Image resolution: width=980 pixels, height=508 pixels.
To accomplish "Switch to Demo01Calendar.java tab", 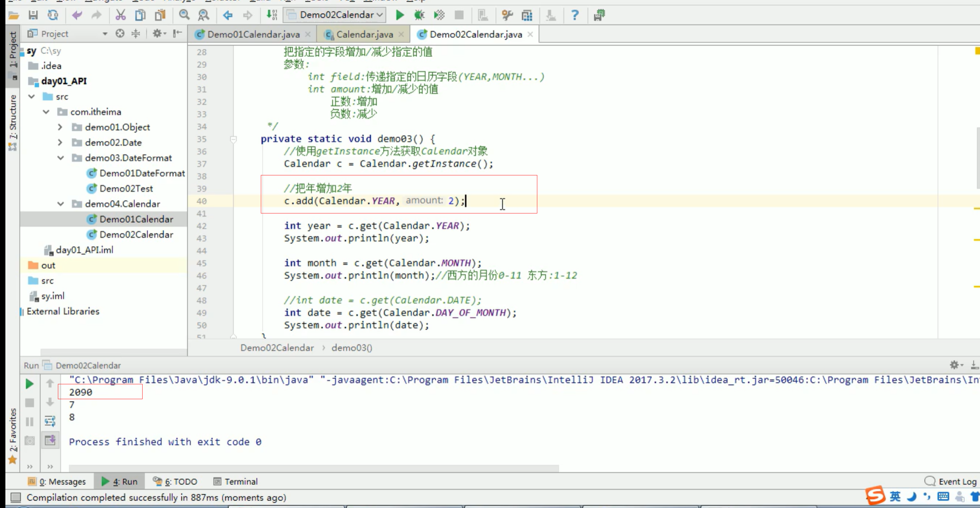I will point(253,34).
